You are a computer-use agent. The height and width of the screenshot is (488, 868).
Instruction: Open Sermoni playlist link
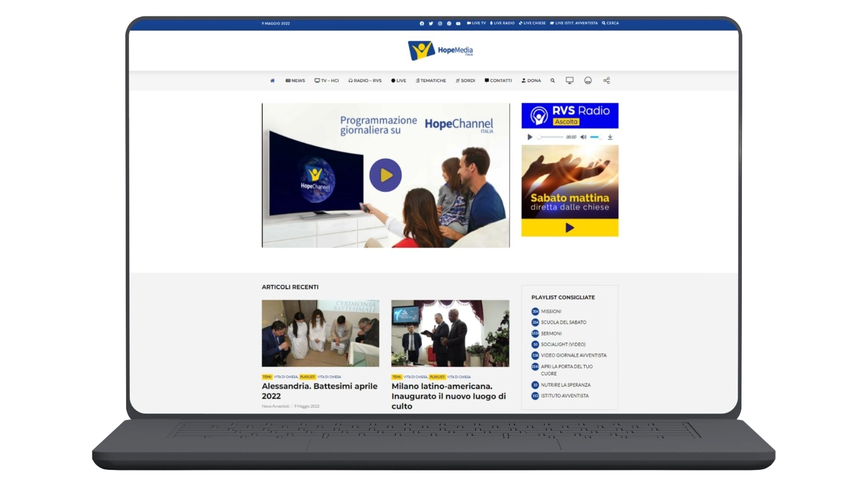(x=551, y=333)
